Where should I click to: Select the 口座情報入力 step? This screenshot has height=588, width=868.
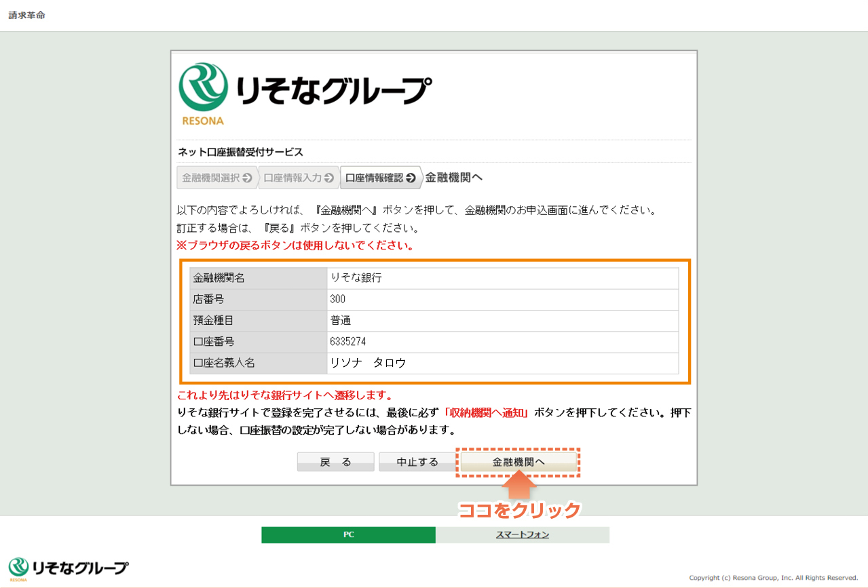point(299,178)
